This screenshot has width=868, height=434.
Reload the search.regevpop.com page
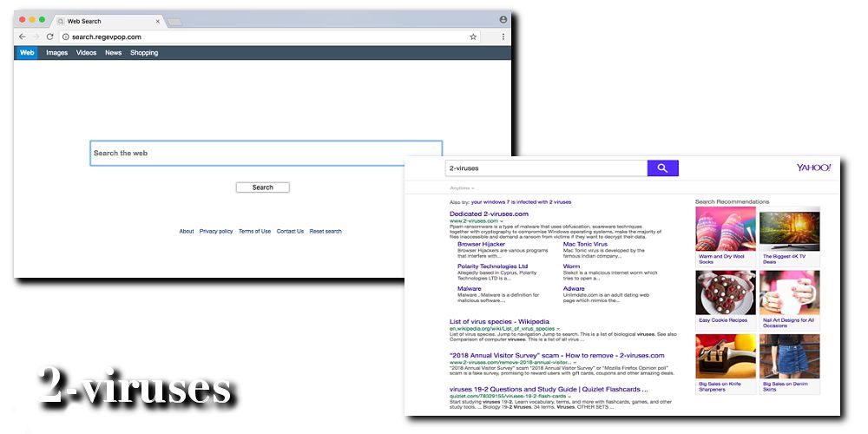(x=49, y=36)
